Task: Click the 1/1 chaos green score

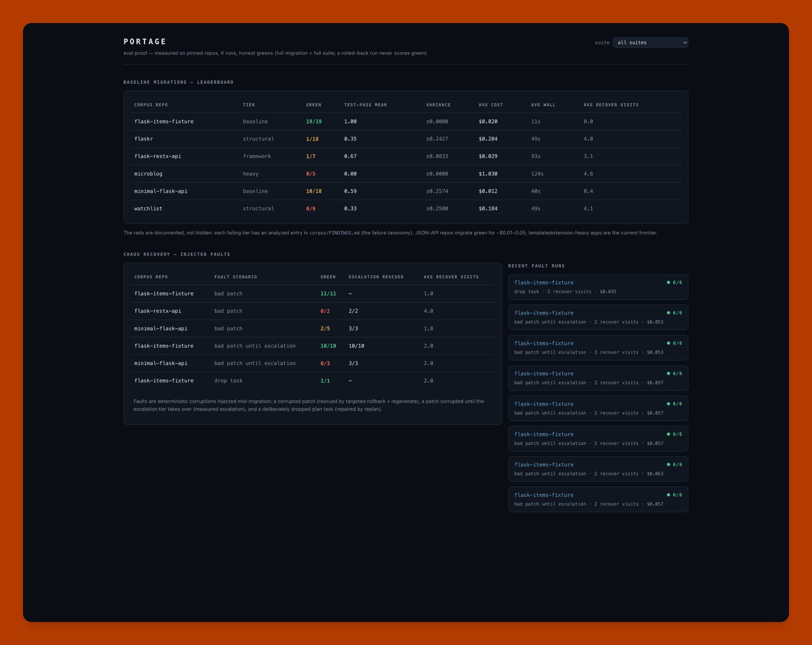Action: pos(325,381)
